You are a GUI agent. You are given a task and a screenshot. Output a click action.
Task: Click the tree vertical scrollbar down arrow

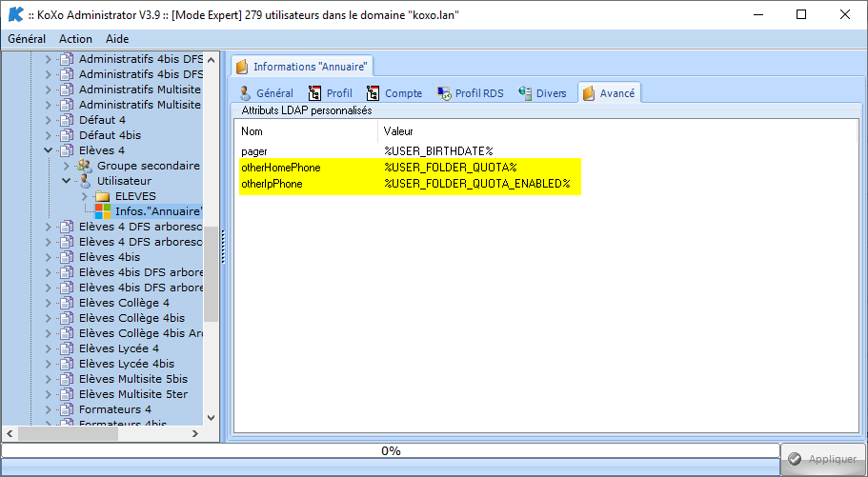[211, 418]
